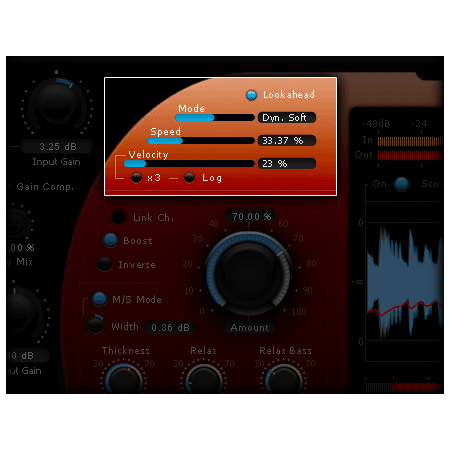Click the Relax Bass knob
Image resolution: width=450 pixels, height=450 pixels.
click(x=284, y=379)
